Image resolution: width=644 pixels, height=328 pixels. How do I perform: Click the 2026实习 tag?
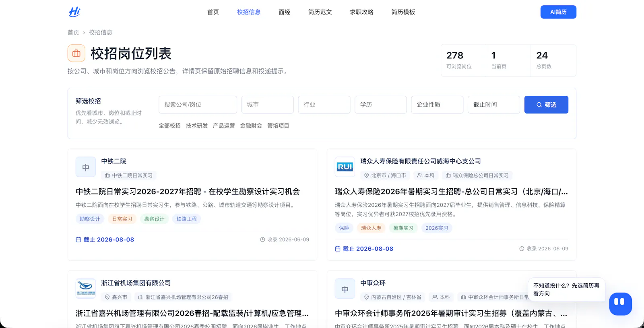click(x=437, y=228)
